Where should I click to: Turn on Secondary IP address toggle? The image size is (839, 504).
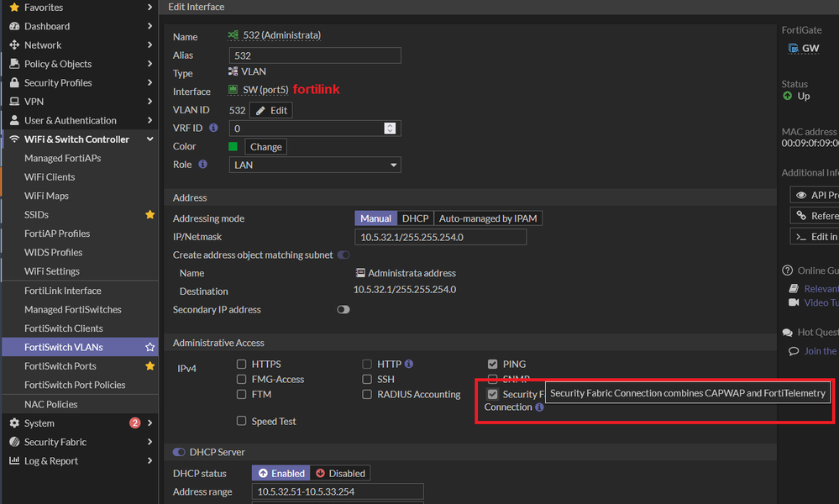343,309
